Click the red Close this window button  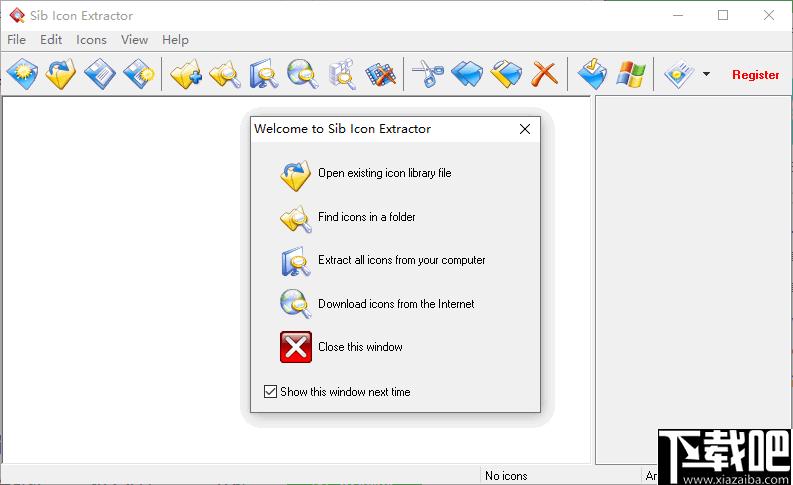coord(296,347)
